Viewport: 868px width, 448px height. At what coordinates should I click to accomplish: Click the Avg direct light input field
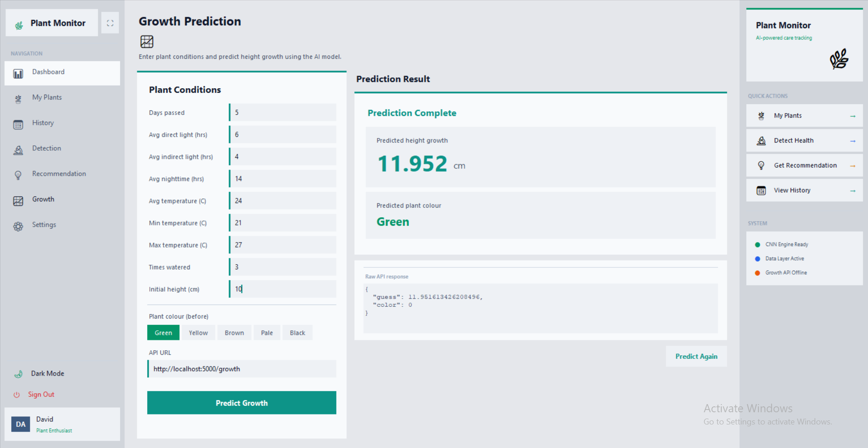(x=283, y=134)
